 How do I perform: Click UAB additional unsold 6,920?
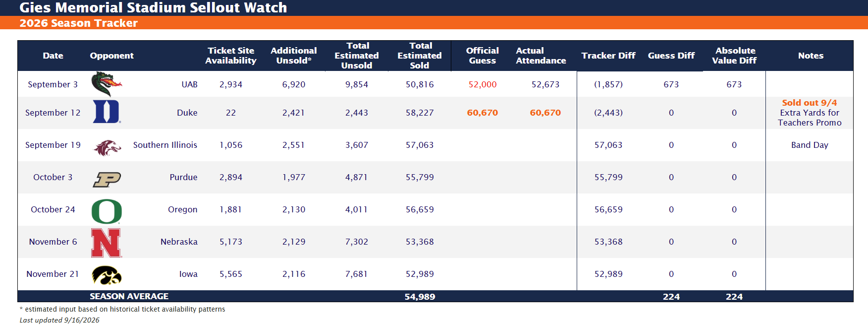click(x=294, y=84)
